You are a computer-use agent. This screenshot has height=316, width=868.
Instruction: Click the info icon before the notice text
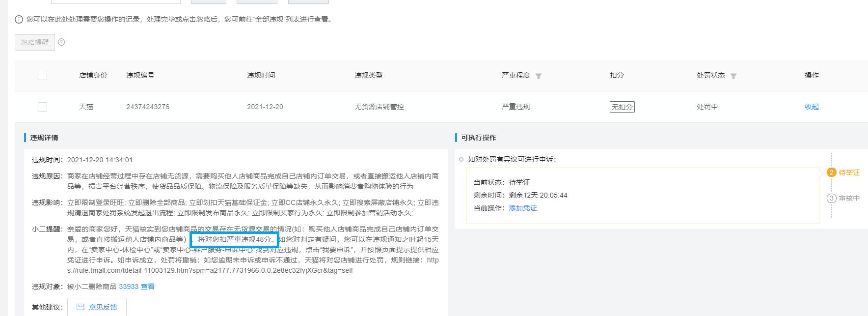coord(19,20)
